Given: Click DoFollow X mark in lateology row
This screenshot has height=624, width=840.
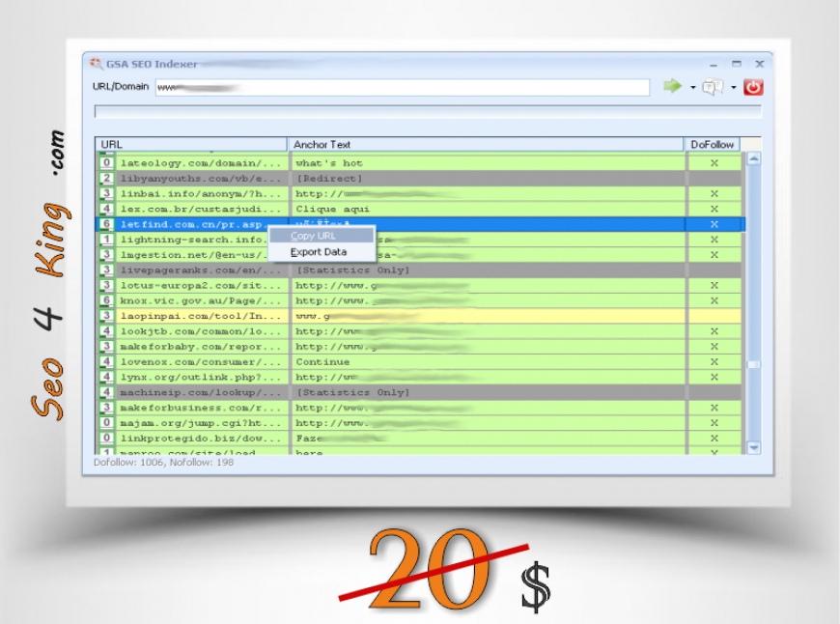Looking at the screenshot, I should pos(714,163).
